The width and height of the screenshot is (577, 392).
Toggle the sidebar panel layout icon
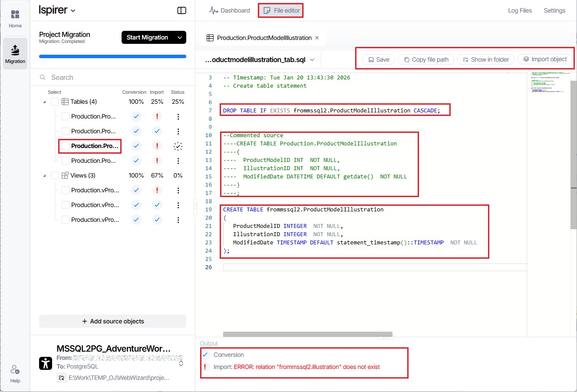[182, 10]
